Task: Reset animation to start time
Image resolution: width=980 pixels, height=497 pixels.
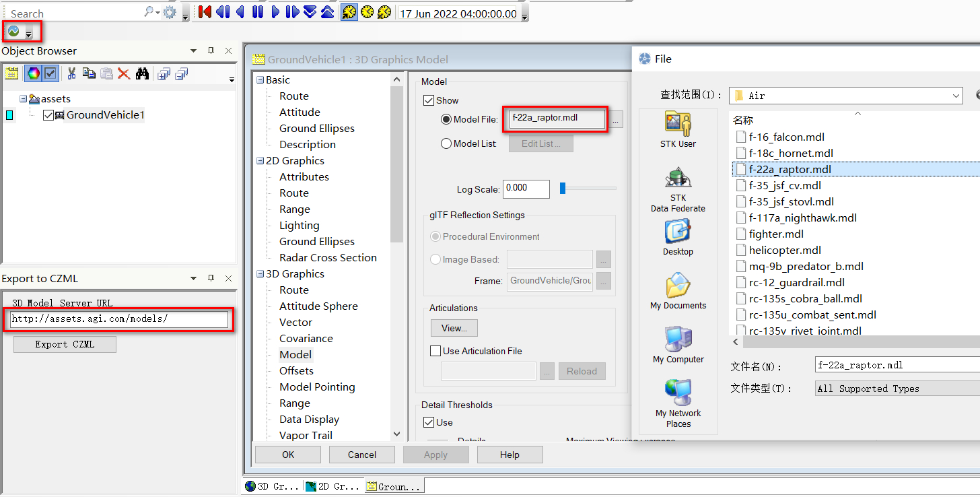Action: pyautogui.click(x=205, y=12)
